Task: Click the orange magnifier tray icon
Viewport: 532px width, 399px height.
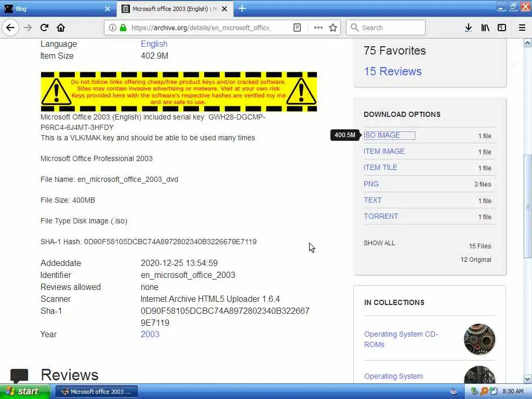Action: tap(484, 391)
